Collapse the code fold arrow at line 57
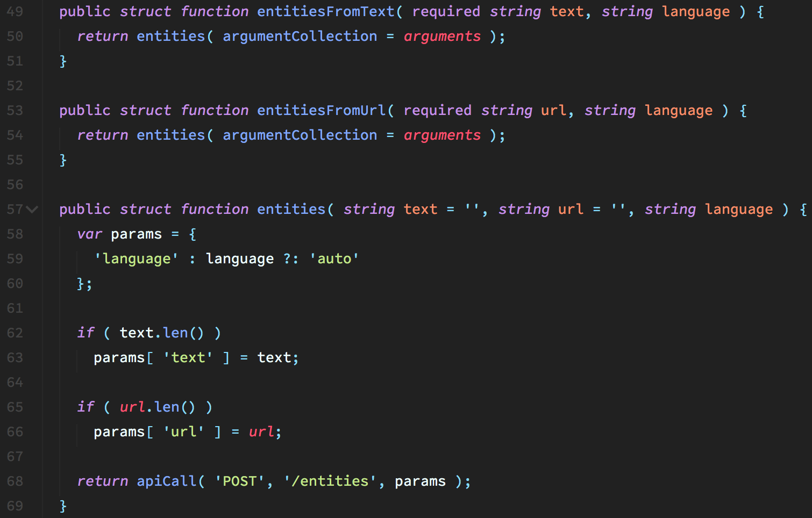This screenshot has height=518, width=812. click(x=32, y=209)
